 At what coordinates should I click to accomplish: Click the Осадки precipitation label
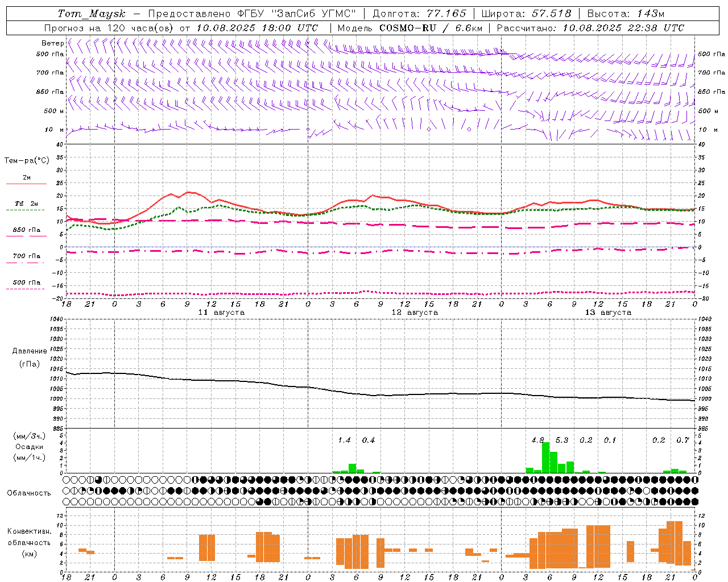30,447
